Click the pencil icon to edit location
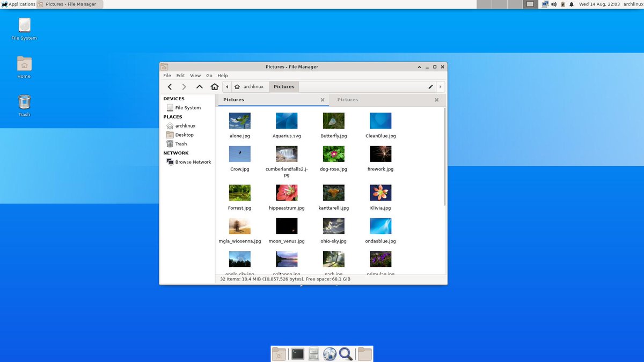644x362 pixels. tap(430, 86)
